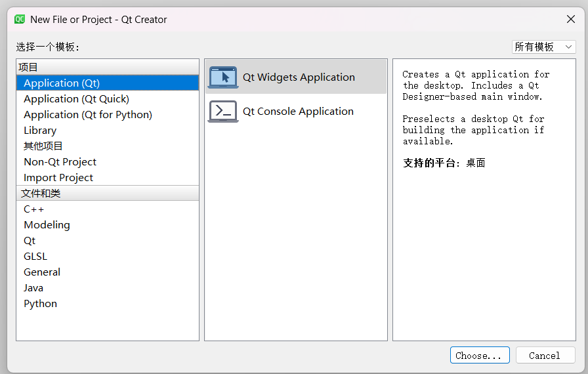Viewport: 588px width, 374px height.
Task: Select the Library project category
Action: (x=108, y=130)
